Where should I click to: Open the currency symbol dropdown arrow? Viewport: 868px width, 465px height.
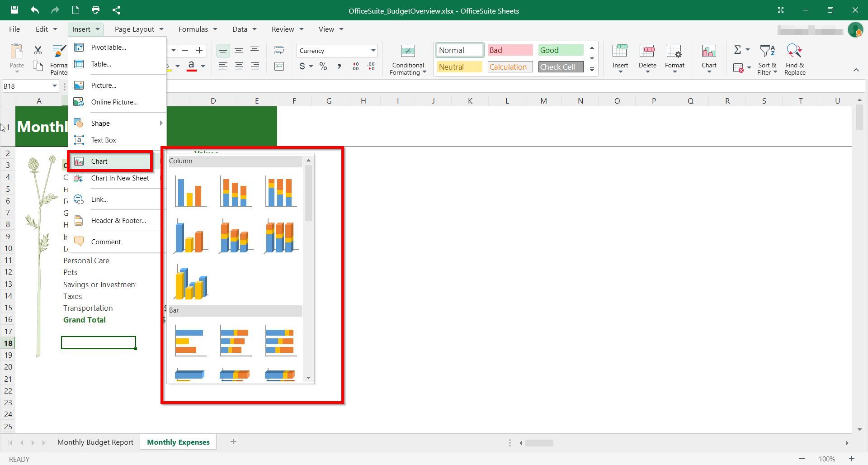click(311, 66)
